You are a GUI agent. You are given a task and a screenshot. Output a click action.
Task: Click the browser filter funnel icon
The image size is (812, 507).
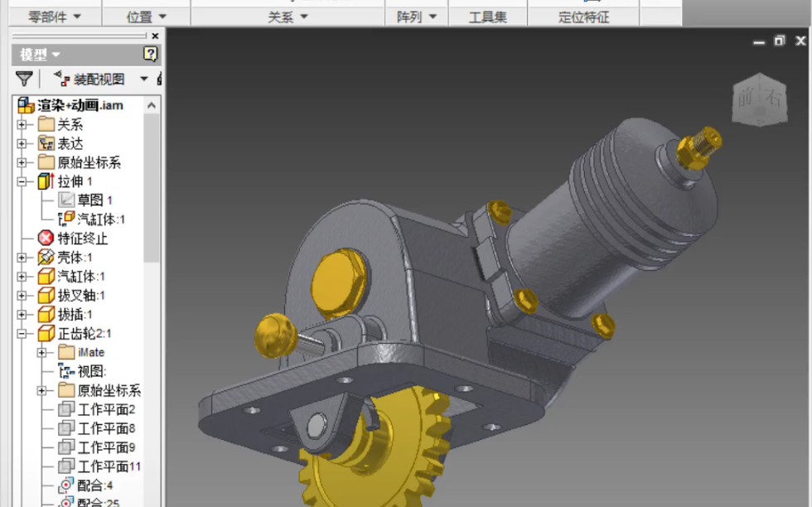(24, 79)
